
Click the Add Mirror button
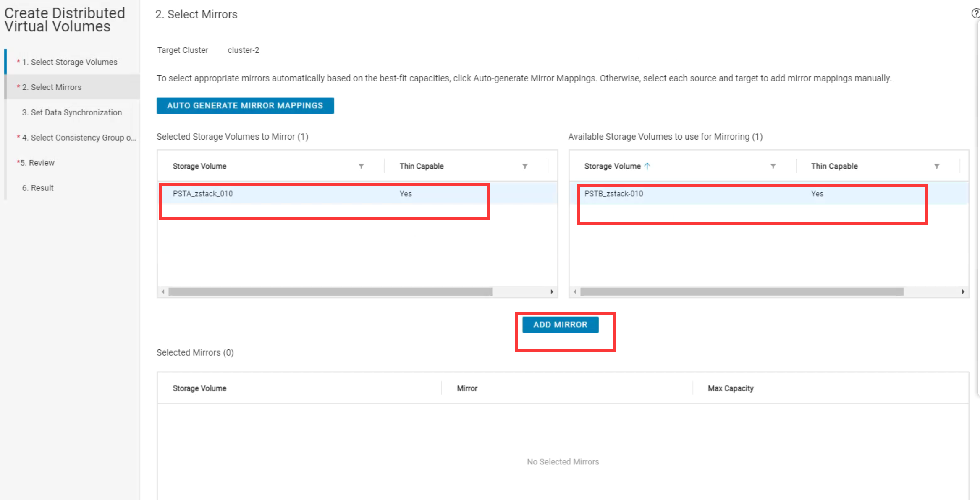[x=560, y=325]
